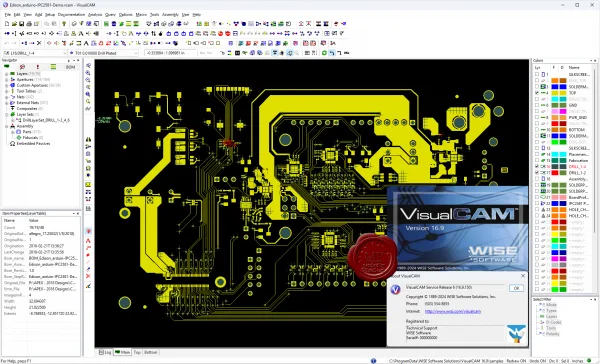Uncheck the TOP layer visibility checkbox
Screen dimensions: 600x364
point(537,93)
